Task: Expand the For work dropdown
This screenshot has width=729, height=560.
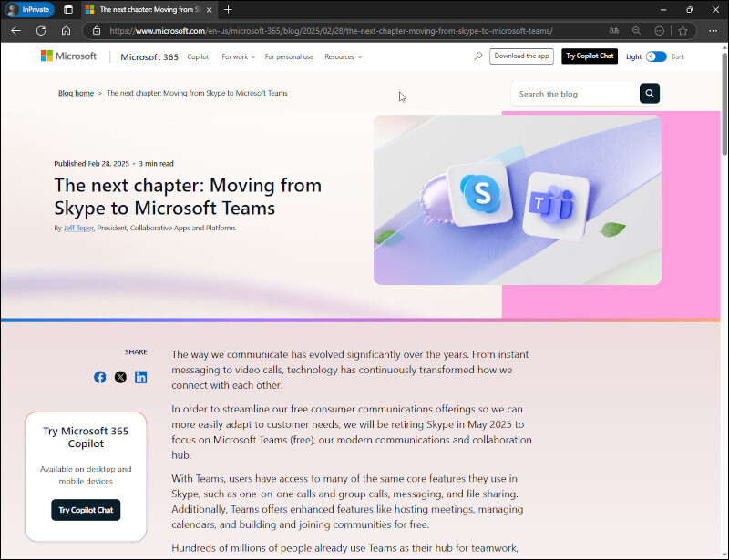Action: point(238,56)
